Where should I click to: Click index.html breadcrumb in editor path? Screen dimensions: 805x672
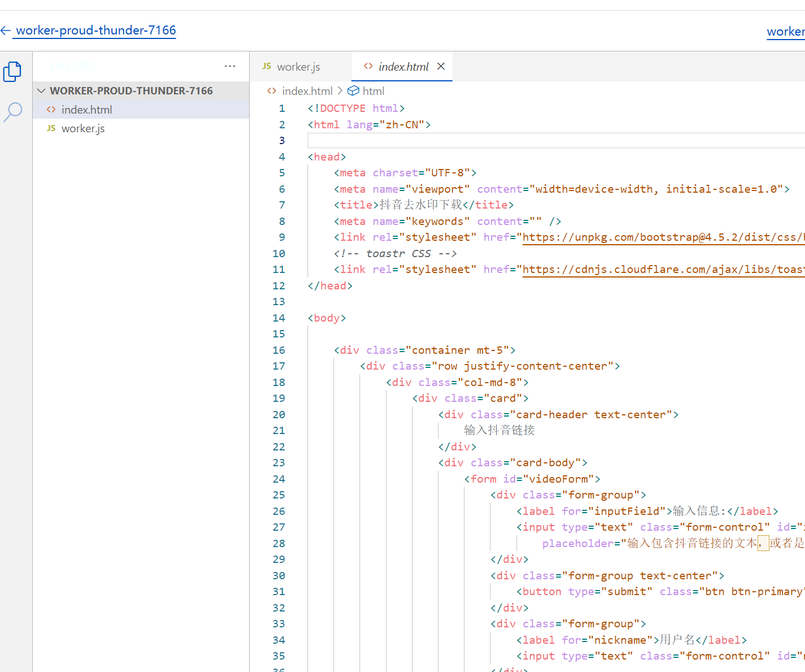(307, 91)
